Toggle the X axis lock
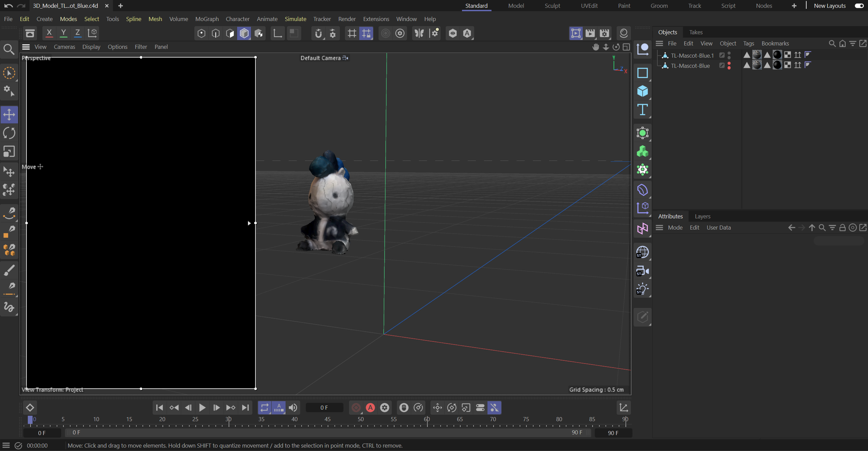Screen dimensions: 868x451 (49, 33)
